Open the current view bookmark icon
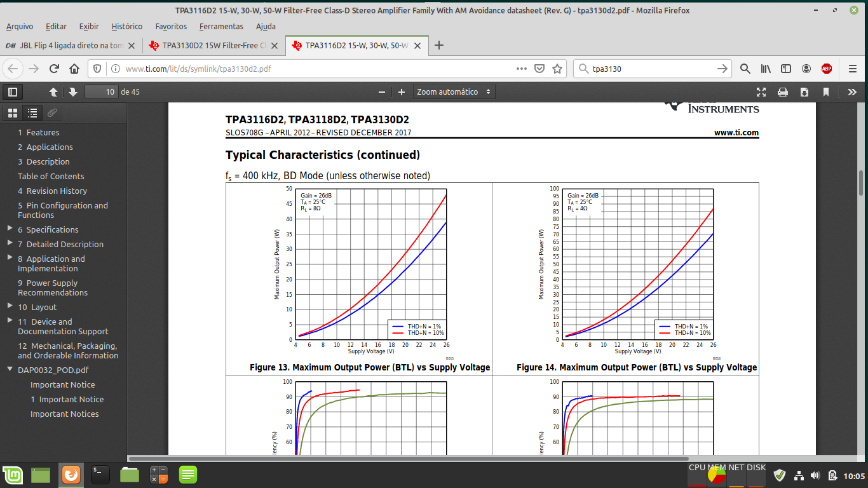The width and height of the screenshot is (868, 488). click(x=826, y=92)
